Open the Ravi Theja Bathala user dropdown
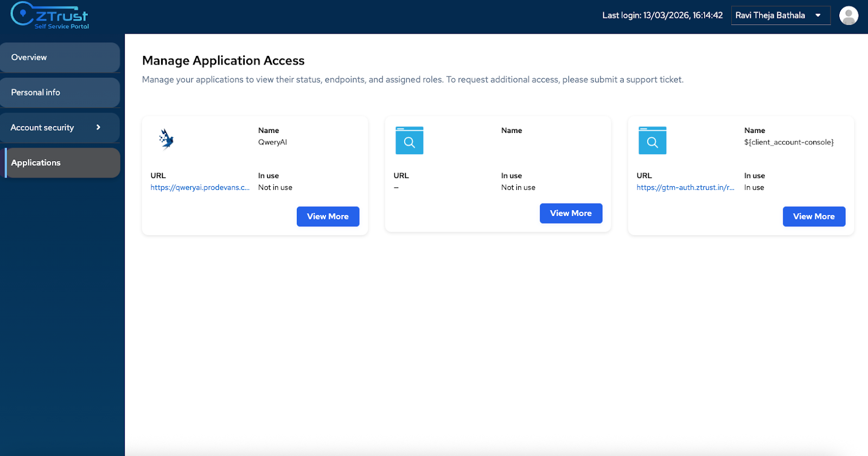 [x=780, y=16]
